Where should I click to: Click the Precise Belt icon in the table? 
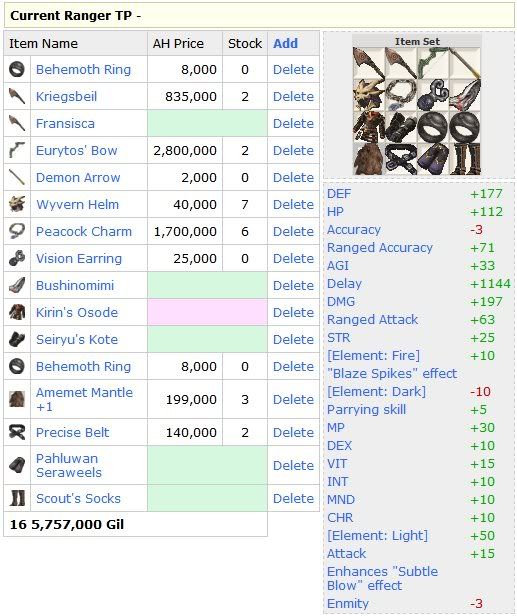(17, 432)
